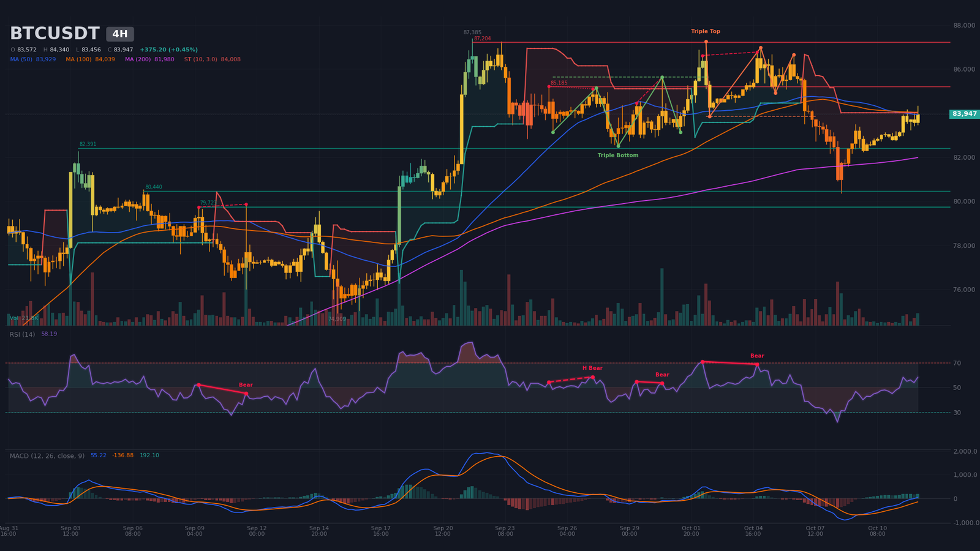Click the 78,000 price axis label
The image size is (980, 551).
964,246
